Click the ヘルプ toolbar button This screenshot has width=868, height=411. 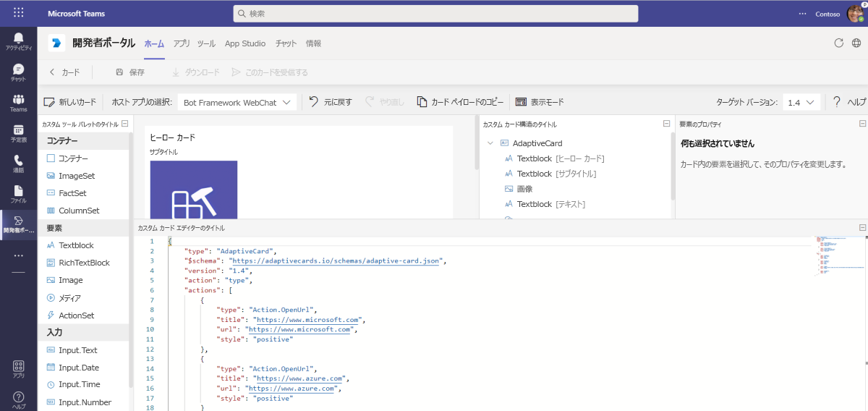click(848, 102)
